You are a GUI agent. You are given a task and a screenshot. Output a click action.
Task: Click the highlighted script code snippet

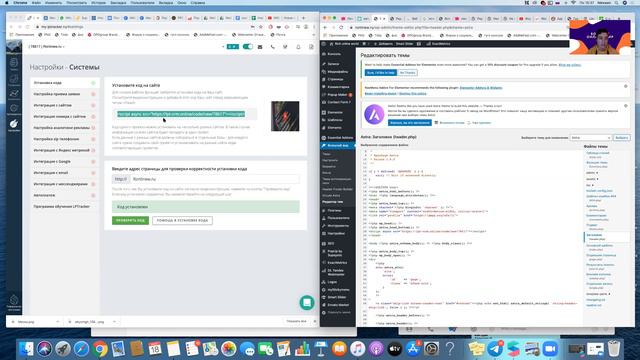click(x=181, y=114)
